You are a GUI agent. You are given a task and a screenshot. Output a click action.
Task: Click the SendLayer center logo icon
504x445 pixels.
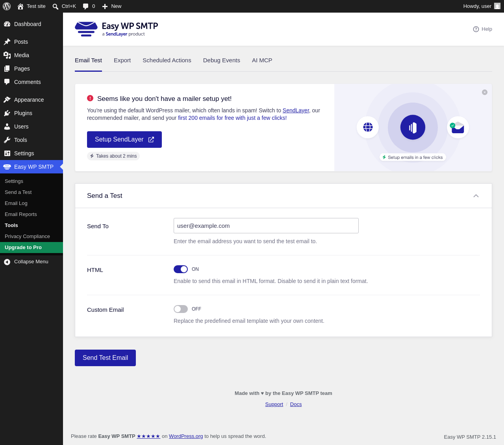click(x=413, y=127)
